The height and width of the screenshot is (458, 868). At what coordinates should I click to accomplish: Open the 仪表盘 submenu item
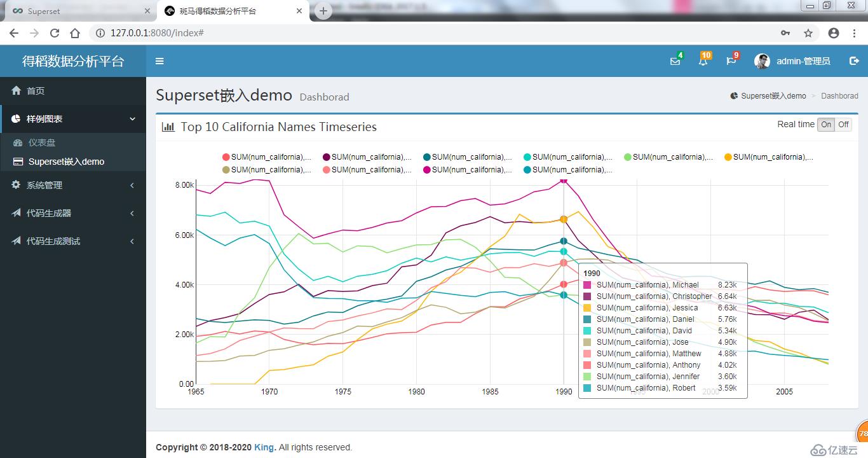tap(73, 142)
